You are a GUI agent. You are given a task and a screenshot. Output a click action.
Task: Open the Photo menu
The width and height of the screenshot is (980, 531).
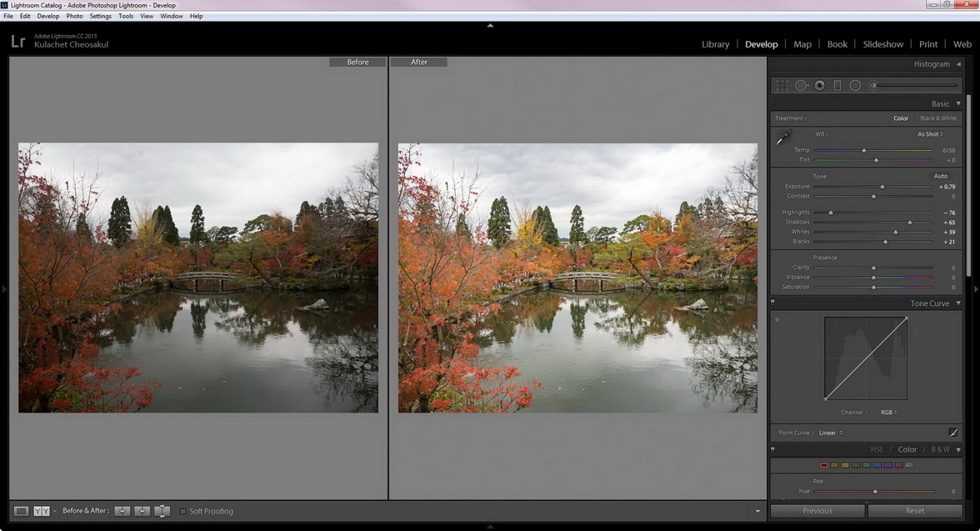(74, 17)
